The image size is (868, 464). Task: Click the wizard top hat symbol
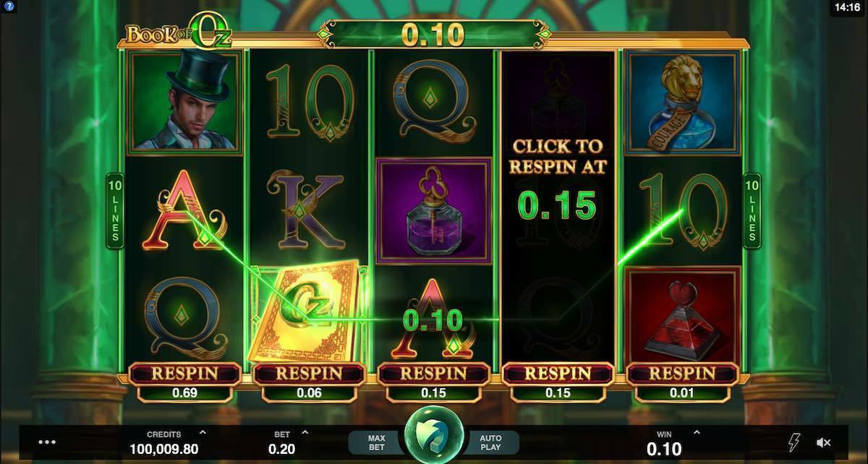(x=184, y=101)
